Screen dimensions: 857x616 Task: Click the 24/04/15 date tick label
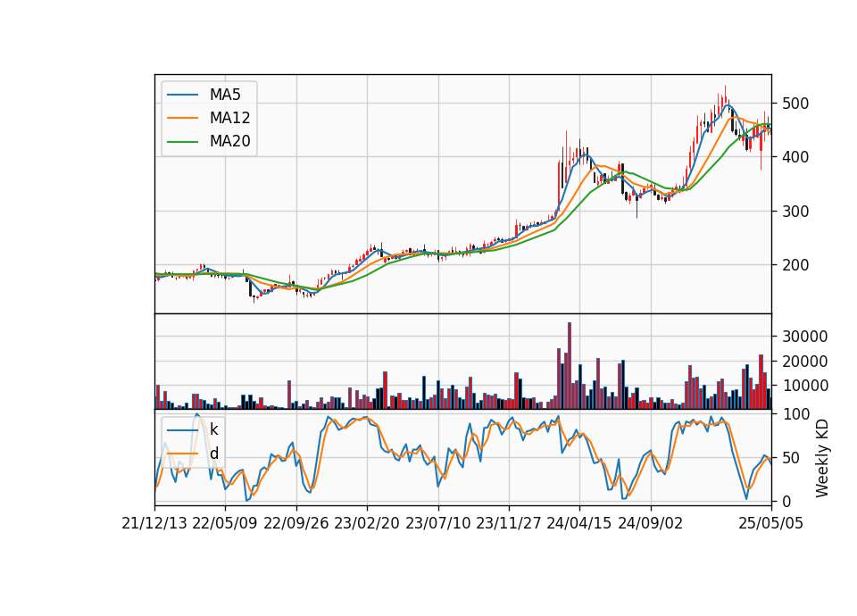(x=579, y=524)
